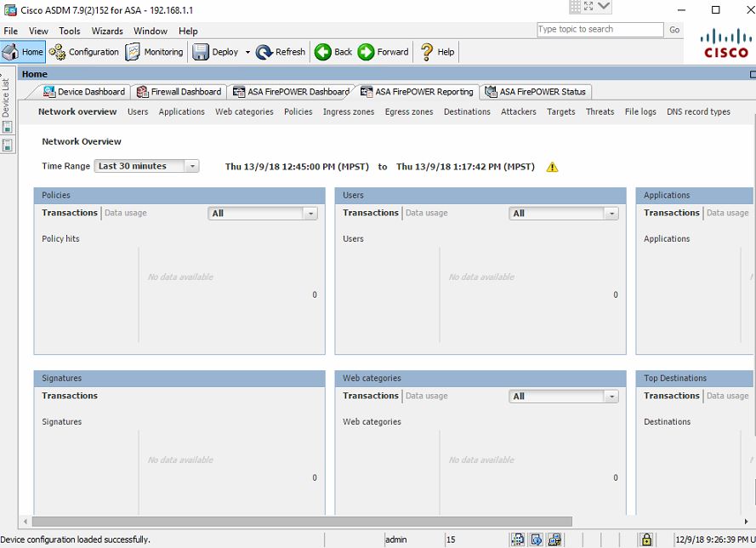Select Data usage in Users panel
Viewport: 756px width, 548px height.
pos(426,213)
